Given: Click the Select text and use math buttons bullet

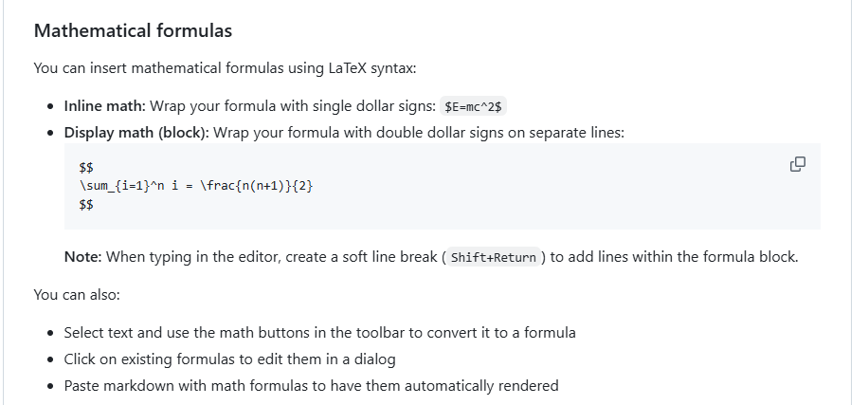Looking at the screenshot, I should coord(319,332).
